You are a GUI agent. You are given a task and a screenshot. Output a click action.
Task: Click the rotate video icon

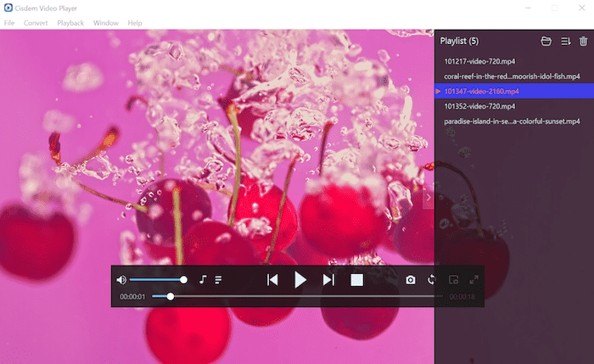point(431,280)
